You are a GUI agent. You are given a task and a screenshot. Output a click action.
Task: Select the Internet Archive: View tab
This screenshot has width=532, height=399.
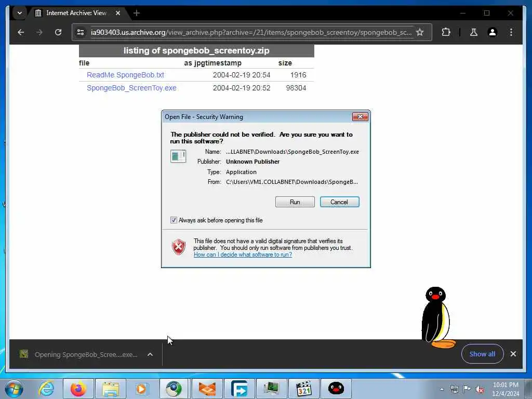pos(76,13)
